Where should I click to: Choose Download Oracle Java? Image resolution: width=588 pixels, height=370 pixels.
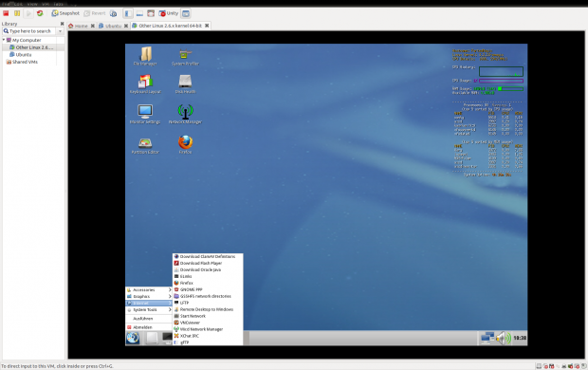tap(208, 269)
